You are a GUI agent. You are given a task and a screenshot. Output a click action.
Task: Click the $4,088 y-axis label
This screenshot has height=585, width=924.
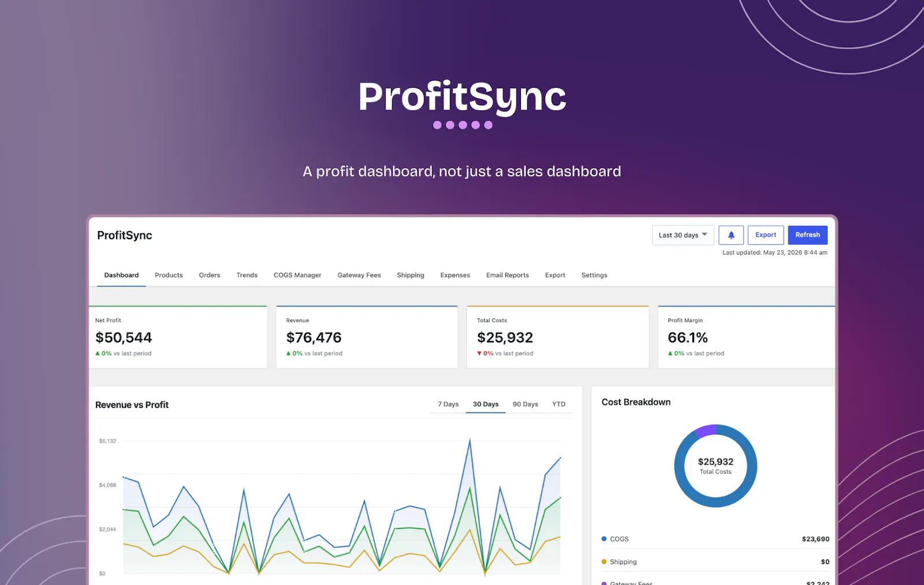pos(107,485)
